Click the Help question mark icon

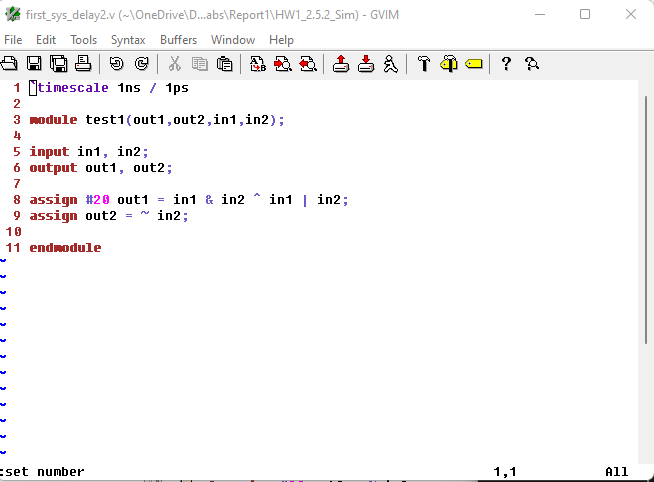[506, 64]
